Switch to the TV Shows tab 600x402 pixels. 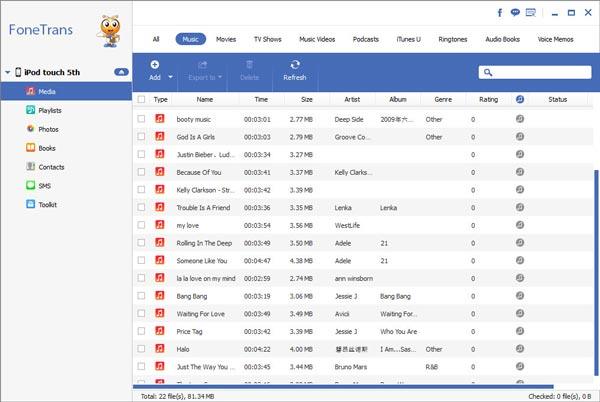click(x=267, y=39)
